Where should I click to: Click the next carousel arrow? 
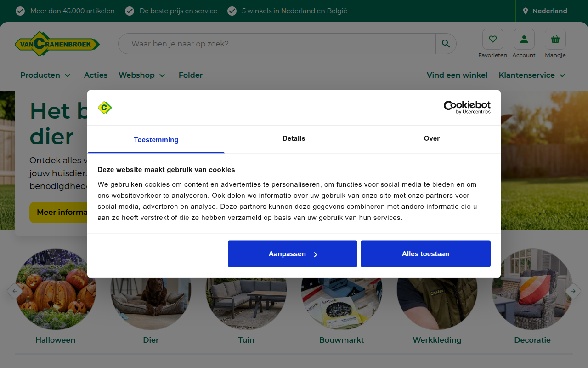click(x=573, y=291)
